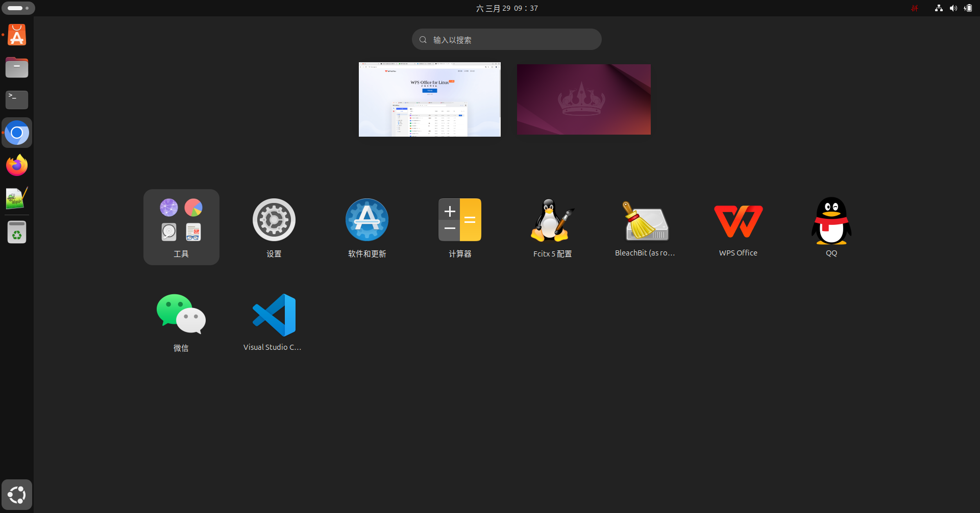980x513 pixels.
Task: Click the volume icon in top bar
Action: tap(953, 8)
